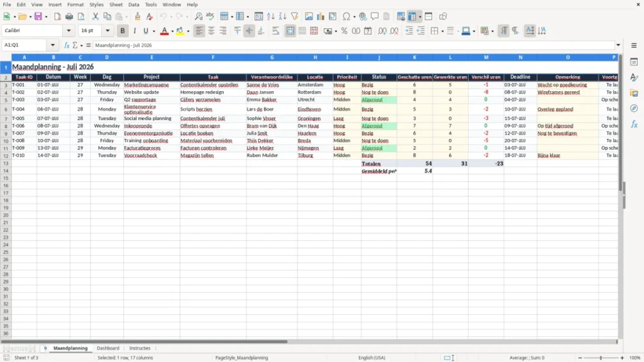Format as percent
Image resolution: width=644 pixels, height=362 pixels.
pyautogui.click(x=344, y=31)
